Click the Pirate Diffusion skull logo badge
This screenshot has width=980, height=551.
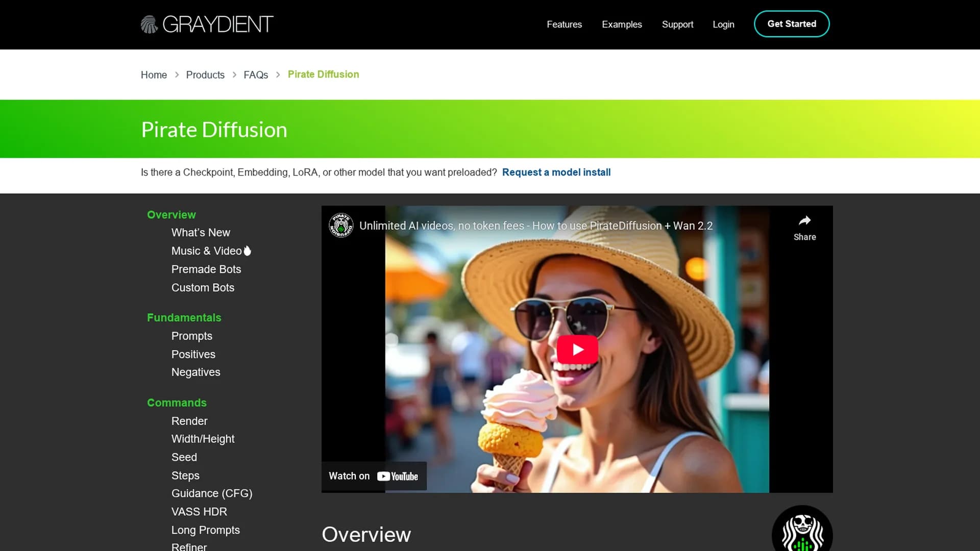click(802, 529)
